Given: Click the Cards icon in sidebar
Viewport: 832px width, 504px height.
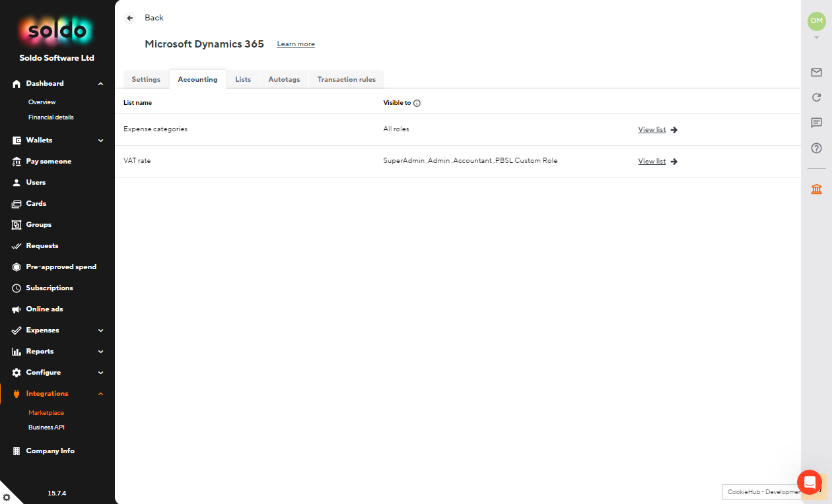Looking at the screenshot, I should coord(17,204).
